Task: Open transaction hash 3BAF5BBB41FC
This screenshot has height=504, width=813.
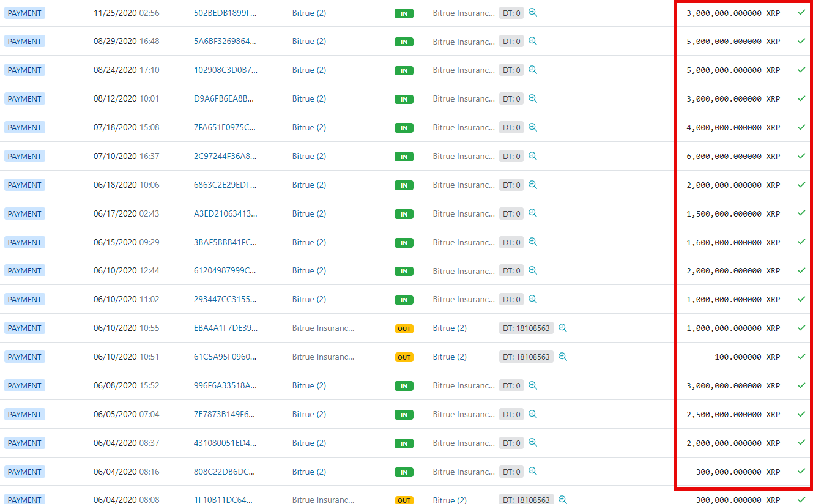Action: pos(225,243)
